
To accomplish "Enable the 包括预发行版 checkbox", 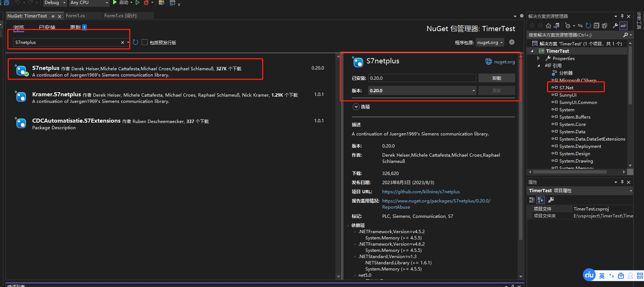I will tap(145, 42).
